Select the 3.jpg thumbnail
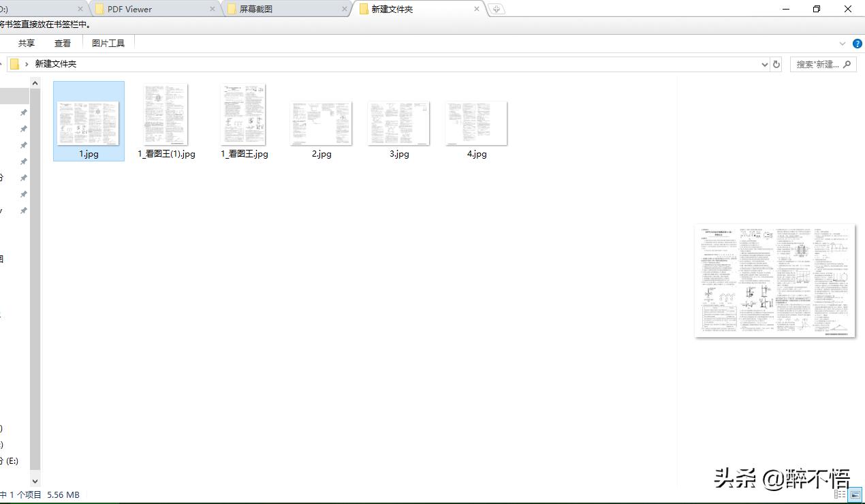865x504 pixels. pyautogui.click(x=399, y=123)
